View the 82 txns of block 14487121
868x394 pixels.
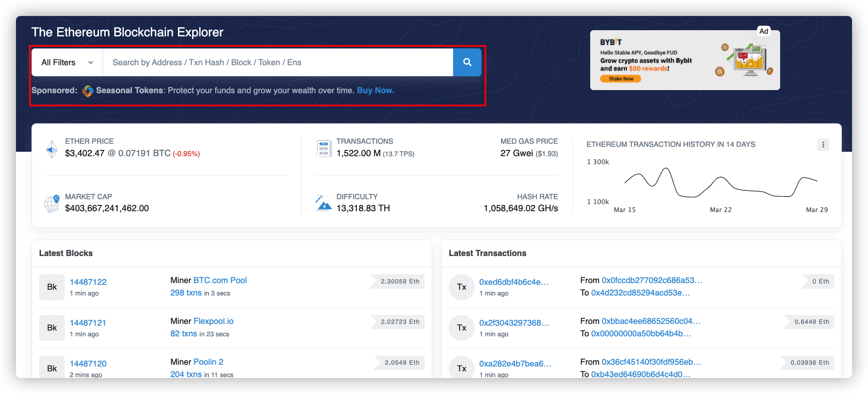(184, 334)
